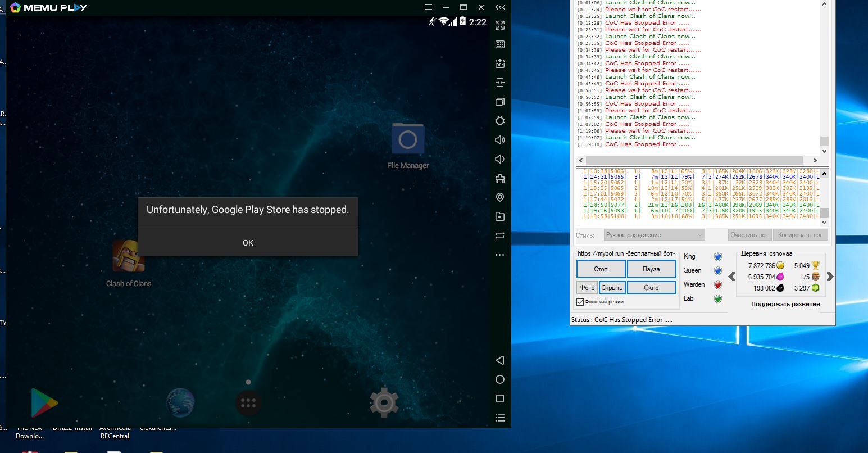
Task: Show more MEmu sidebar tools (three dots)
Action: tap(500, 255)
